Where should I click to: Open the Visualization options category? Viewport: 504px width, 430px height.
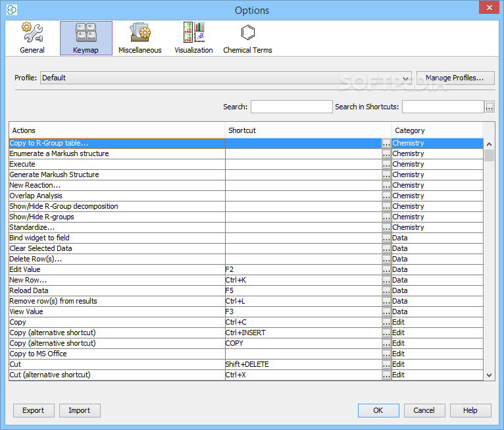193,38
